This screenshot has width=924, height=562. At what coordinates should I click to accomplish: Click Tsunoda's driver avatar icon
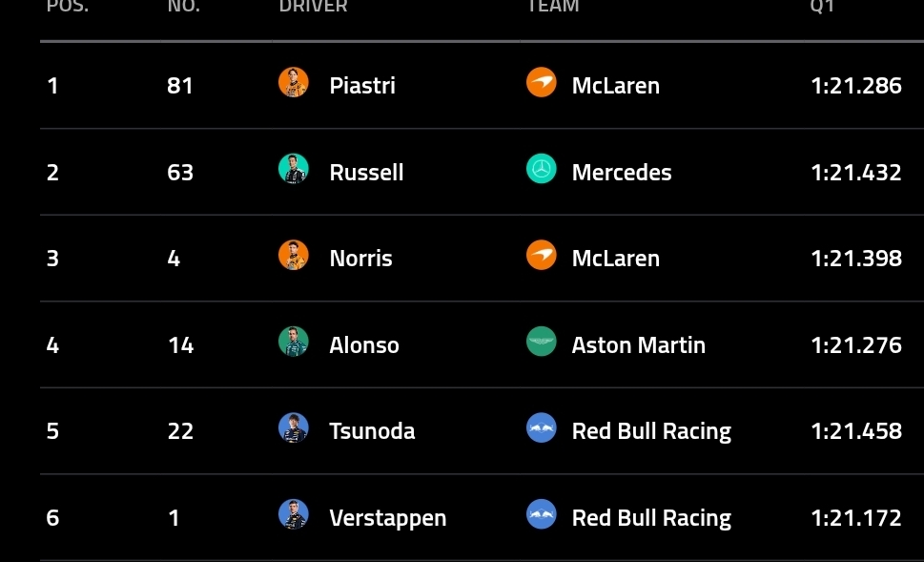tap(294, 428)
